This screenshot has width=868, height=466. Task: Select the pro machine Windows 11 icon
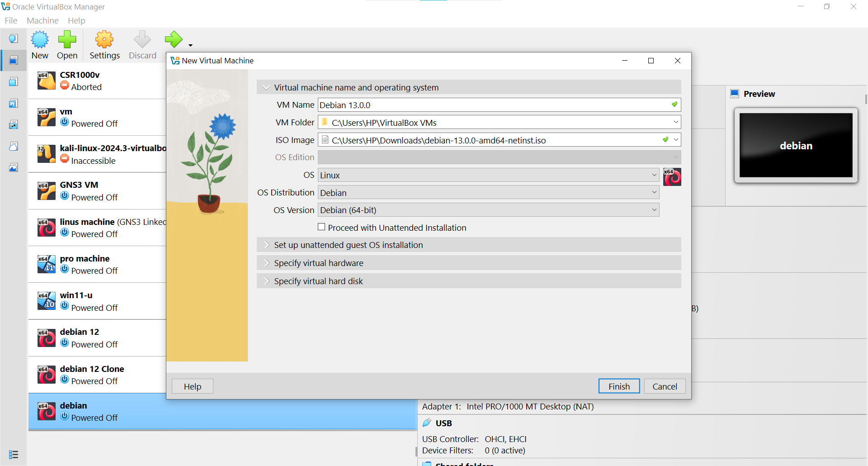[46, 264]
